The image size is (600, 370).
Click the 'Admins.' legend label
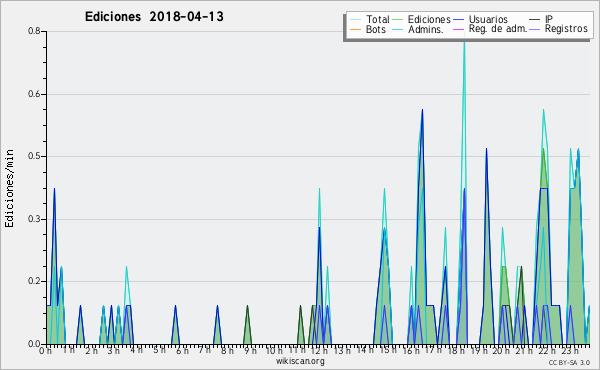426,29
